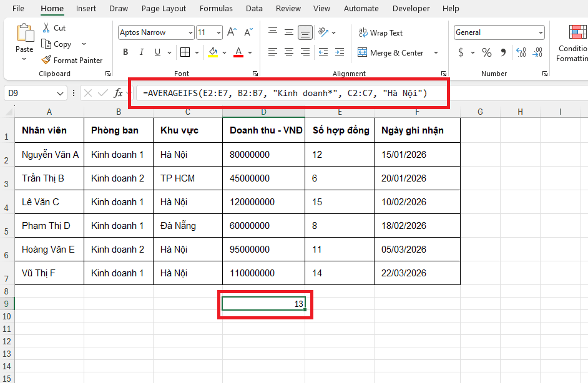Increase font size with the larger A icon
Image resolution: width=588 pixels, height=383 pixels.
232,32
